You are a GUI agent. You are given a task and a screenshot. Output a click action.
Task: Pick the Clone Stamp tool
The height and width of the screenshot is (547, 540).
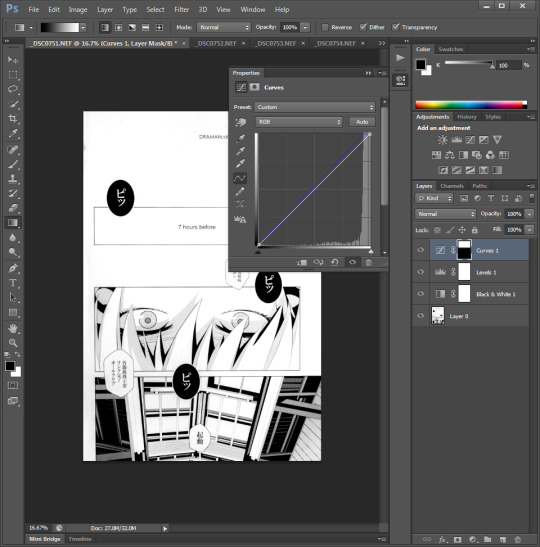(x=13, y=179)
